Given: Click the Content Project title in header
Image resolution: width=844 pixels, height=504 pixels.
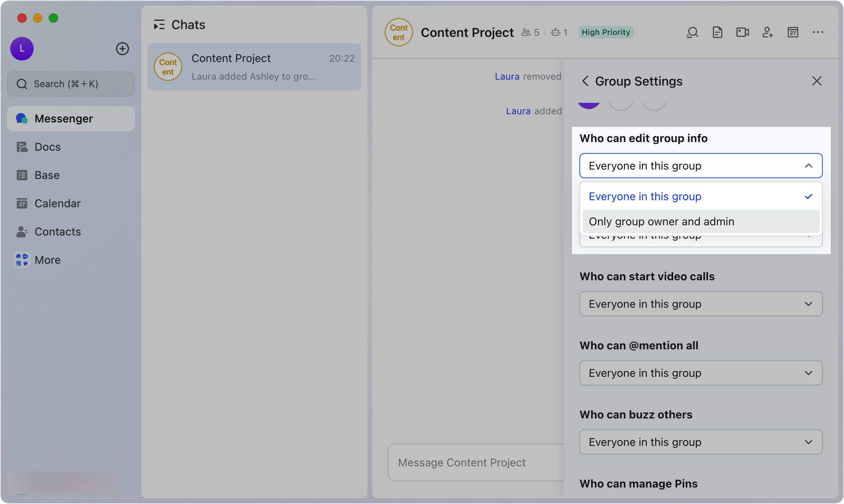Looking at the screenshot, I should [467, 33].
